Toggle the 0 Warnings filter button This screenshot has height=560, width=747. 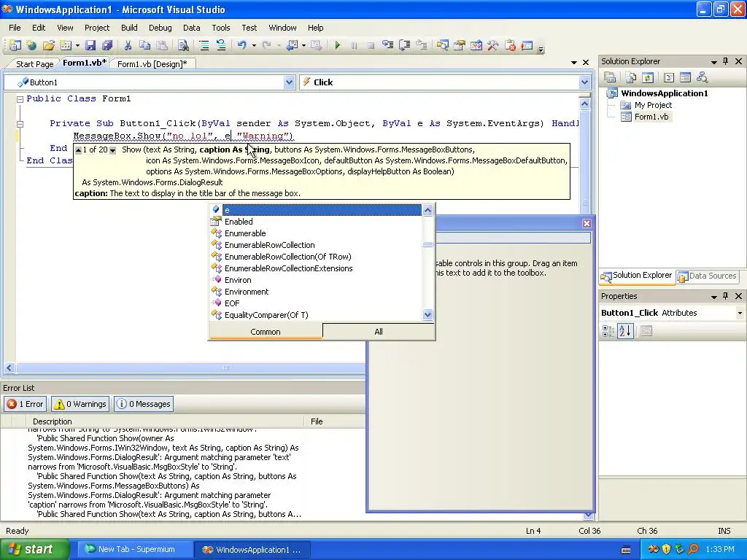[x=80, y=404]
